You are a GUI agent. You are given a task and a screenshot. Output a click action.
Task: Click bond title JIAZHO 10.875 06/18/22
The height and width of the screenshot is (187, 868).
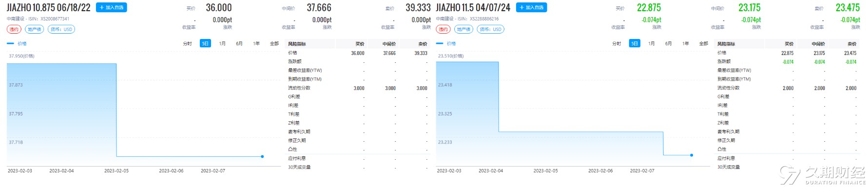(49, 8)
